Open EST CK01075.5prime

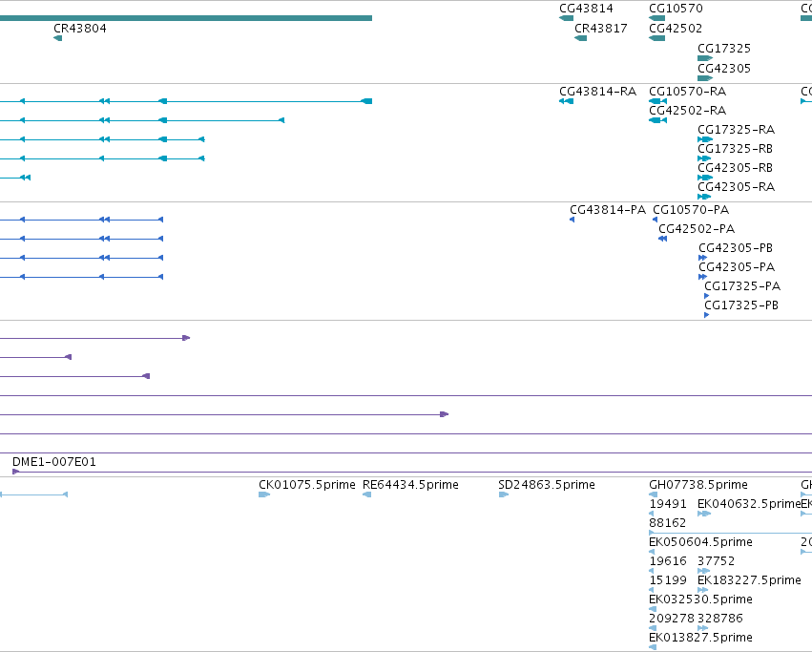click(264, 494)
